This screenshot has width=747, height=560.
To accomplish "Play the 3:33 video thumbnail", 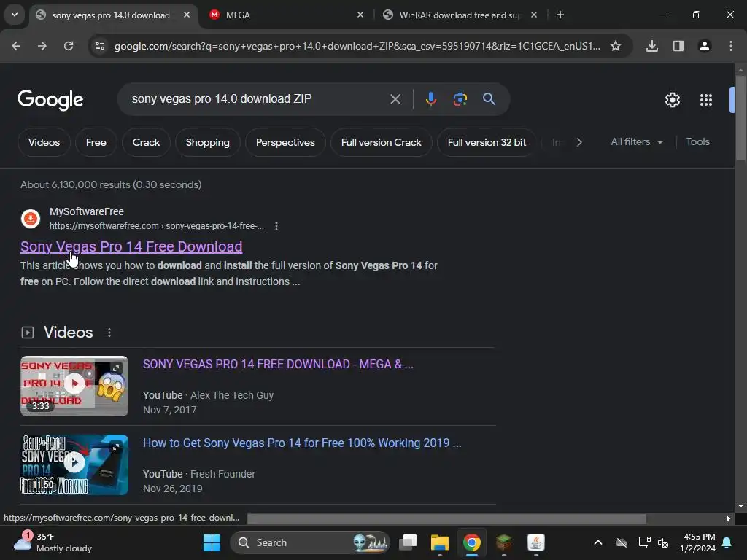I will (x=74, y=386).
